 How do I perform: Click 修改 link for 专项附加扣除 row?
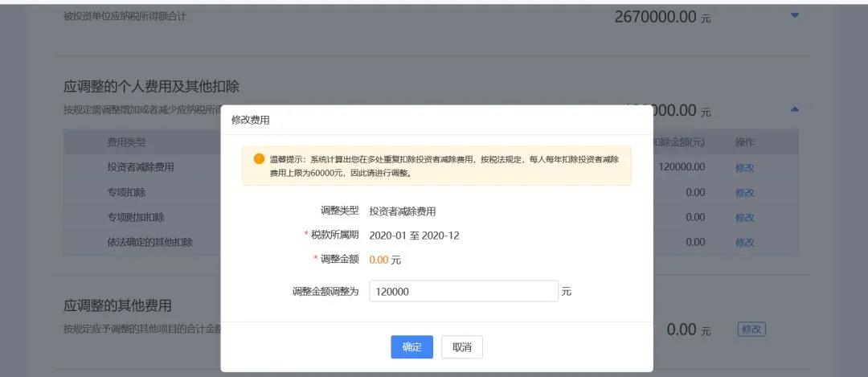(744, 218)
